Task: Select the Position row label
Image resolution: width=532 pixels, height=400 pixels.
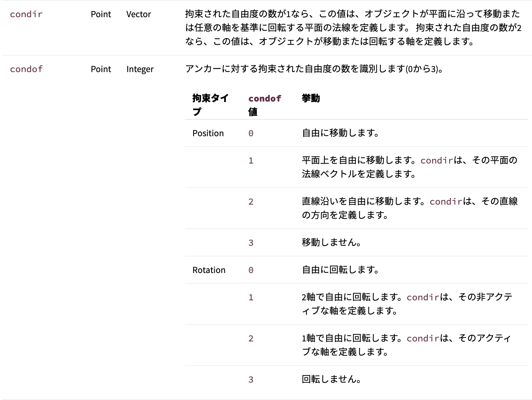Action: pos(208,133)
